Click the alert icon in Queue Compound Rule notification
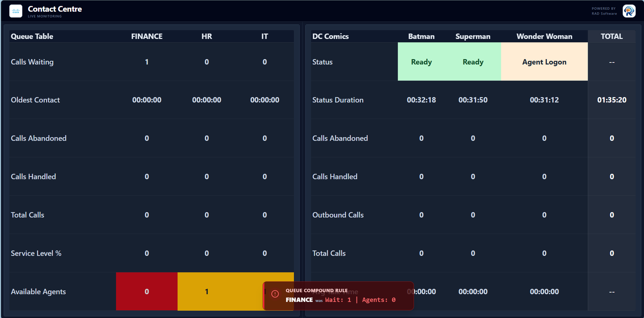Image resolution: width=644 pixels, height=318 pixels. click(x=275, y=294)
